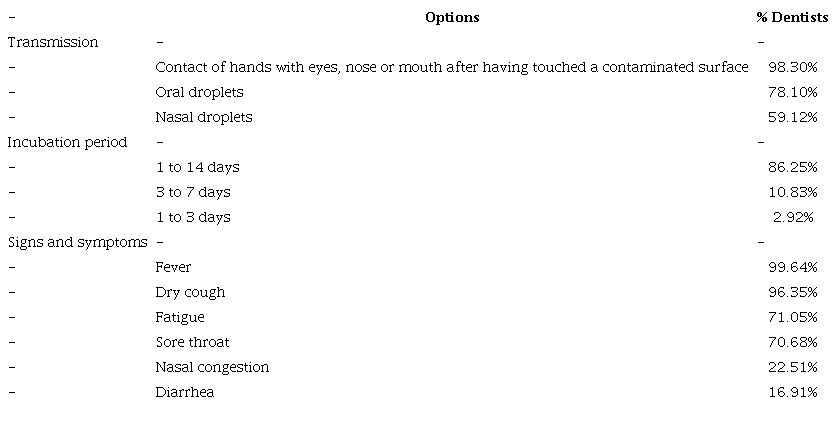Viewport: 837px width, 442px height.
Task: Click the Fatigue symptom text
Action: 180,317
